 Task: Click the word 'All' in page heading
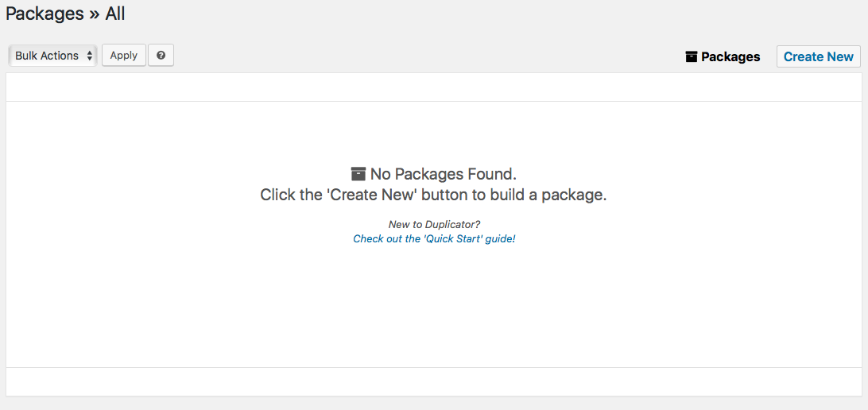pos(115,14)
